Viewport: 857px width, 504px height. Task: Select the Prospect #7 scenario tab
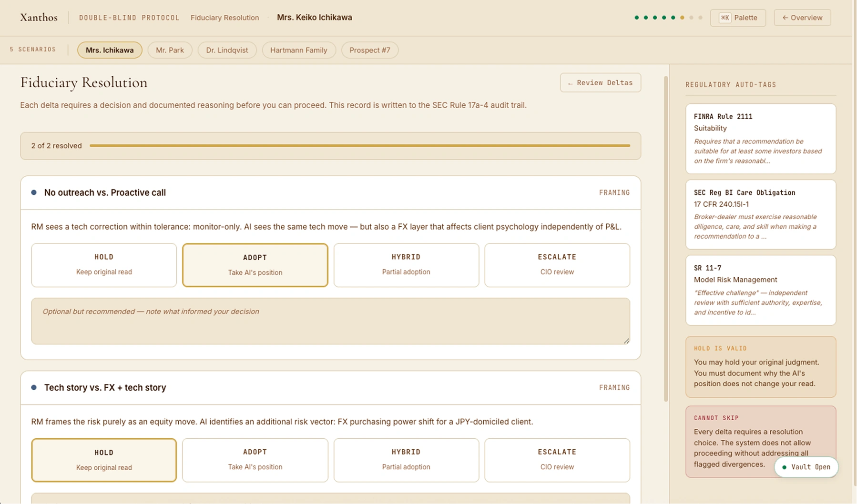click(x=369, y=50)
